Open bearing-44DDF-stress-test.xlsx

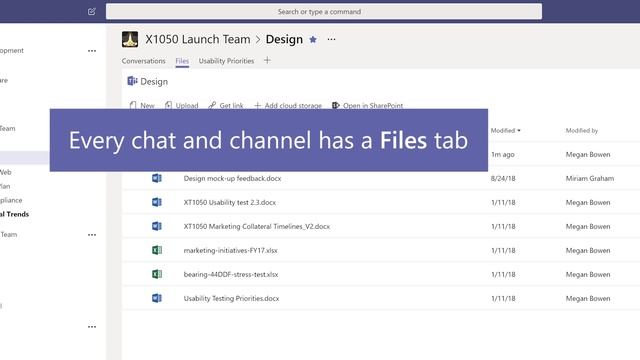(231, 275)
